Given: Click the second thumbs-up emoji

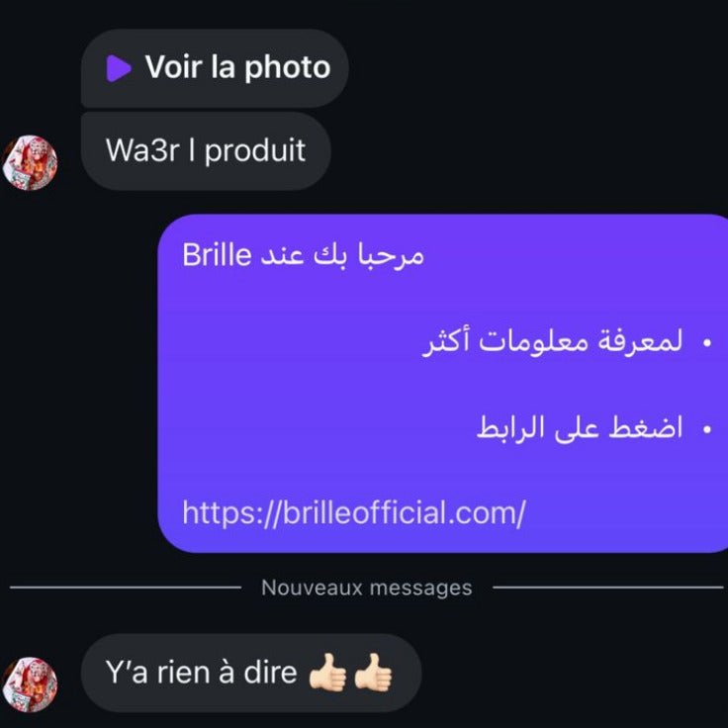Looking at the screenshot, I should (x=373, y=673).
